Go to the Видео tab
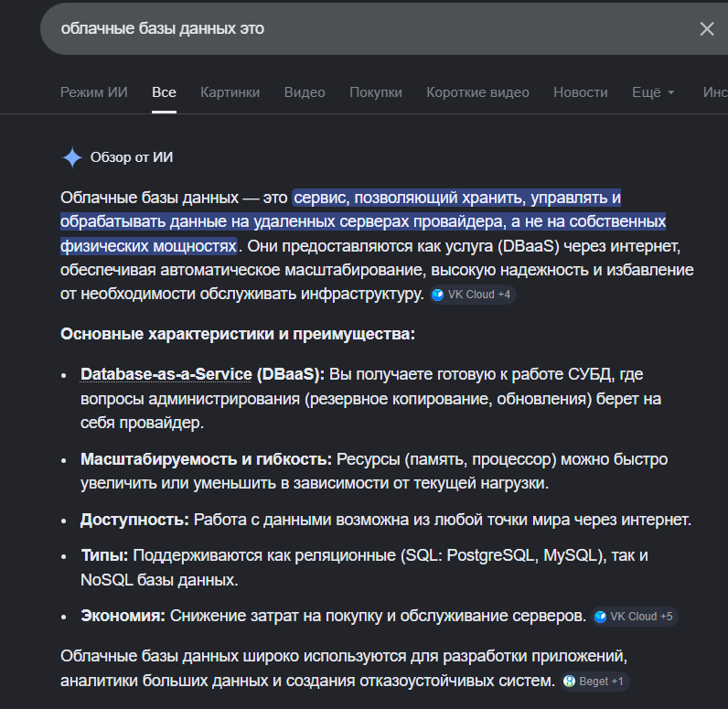The height and width of the screenshot is (709, 728). pos(305,92)
